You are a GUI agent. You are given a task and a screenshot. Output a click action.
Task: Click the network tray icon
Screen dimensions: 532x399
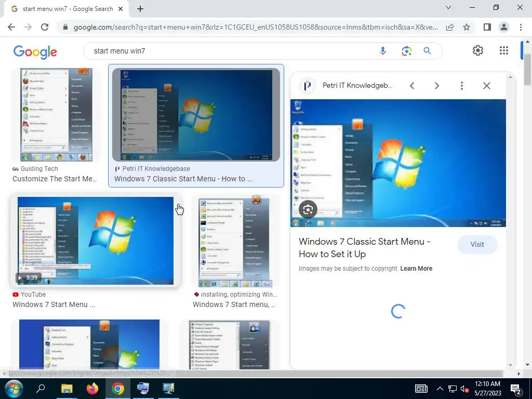pos(453,389)
